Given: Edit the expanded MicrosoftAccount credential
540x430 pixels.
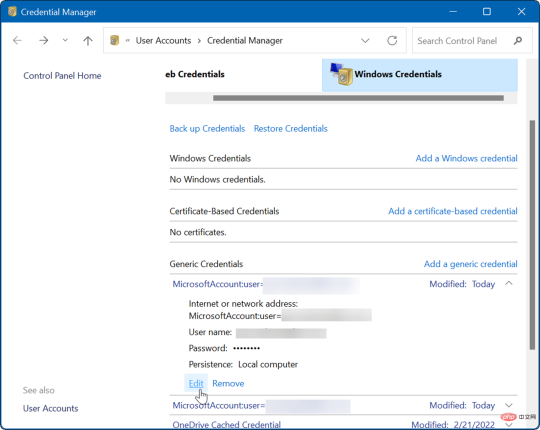Looking at the screenshot, I should (x=196, y=383).
